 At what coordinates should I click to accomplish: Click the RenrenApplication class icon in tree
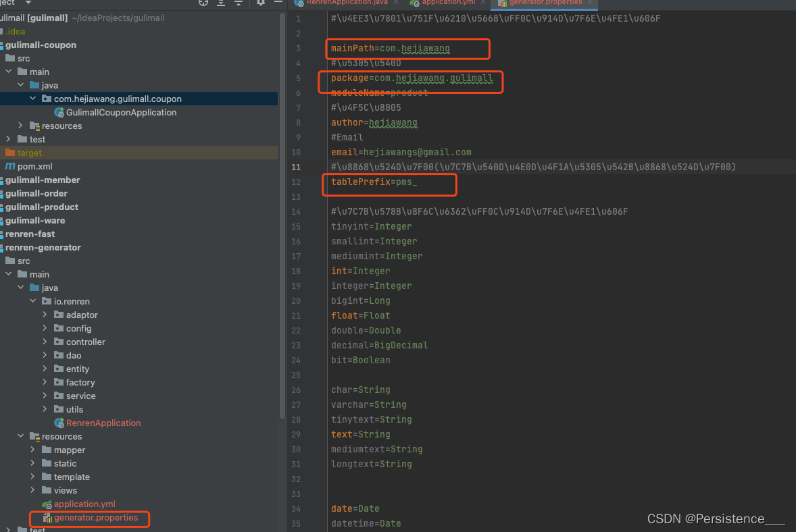[59, 423]
